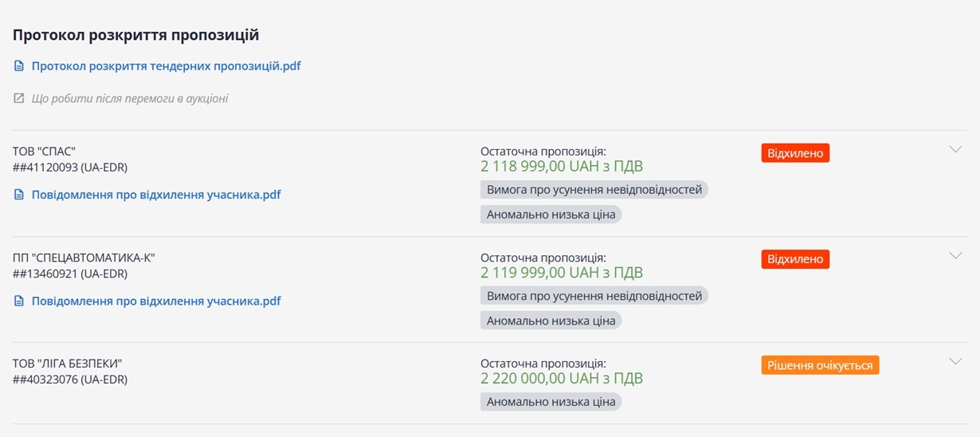Click the document icon in the ТОВ "СПАС" row

tap(19, 195)
